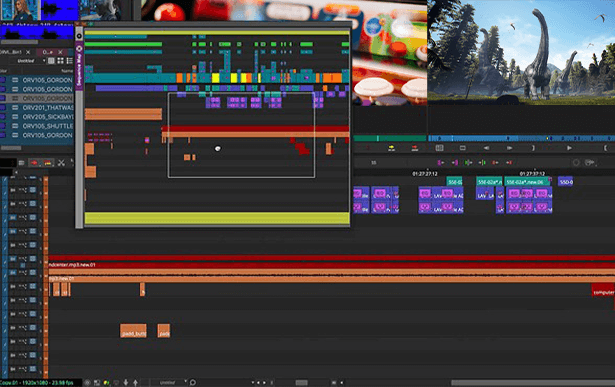
Task: Step forward one frame
Action: coord(509,148)
